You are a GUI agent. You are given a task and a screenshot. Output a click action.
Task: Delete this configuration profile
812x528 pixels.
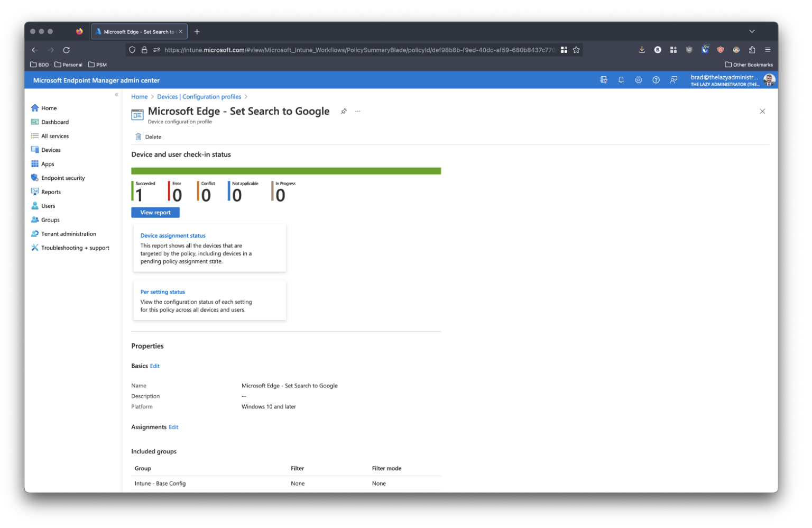click(148, 136)
